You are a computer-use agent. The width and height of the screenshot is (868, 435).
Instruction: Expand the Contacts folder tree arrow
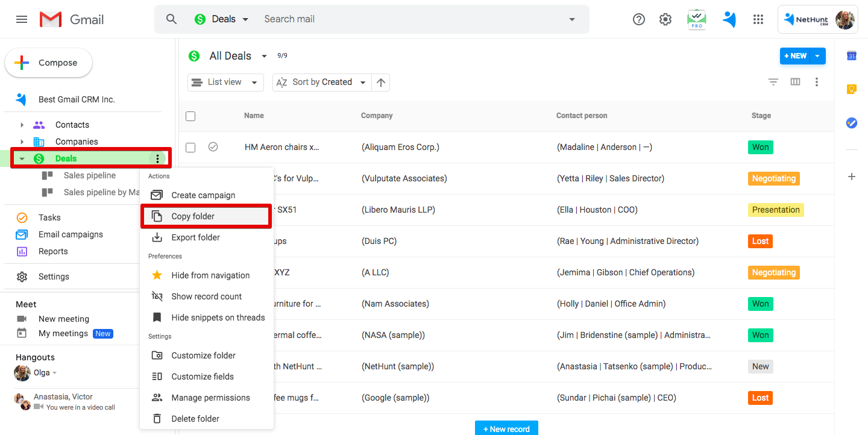[22, 125]
